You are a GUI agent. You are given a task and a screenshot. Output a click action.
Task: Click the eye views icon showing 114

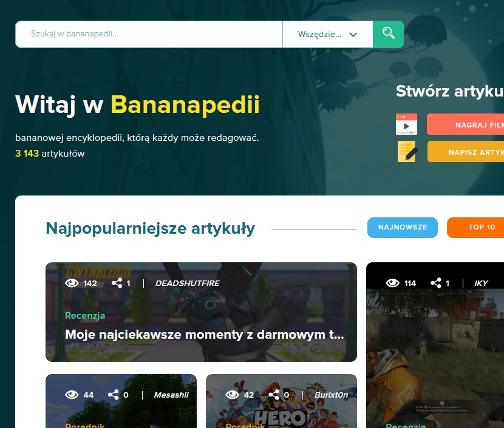pyautogui.click(x=392, y=283)
